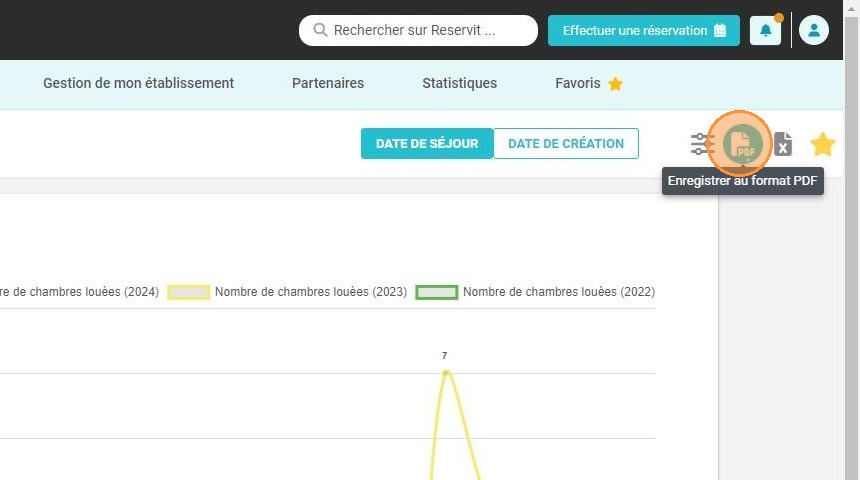
Task: Toggle 2023 yellow legend swatch
Action: coord(189,292)
